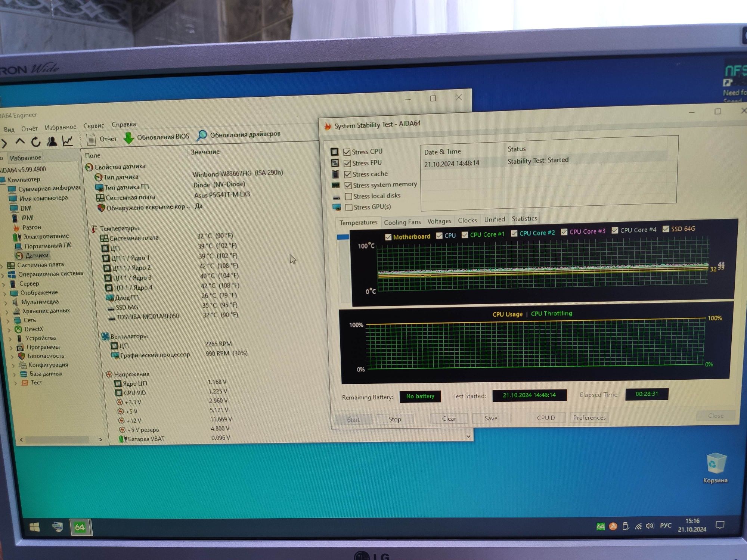Image resolution: width=747 pixels, height=560 pixels.
Task: Click the up-level arrow icon in AIDA64 toolbar
Action: point(20,141)
